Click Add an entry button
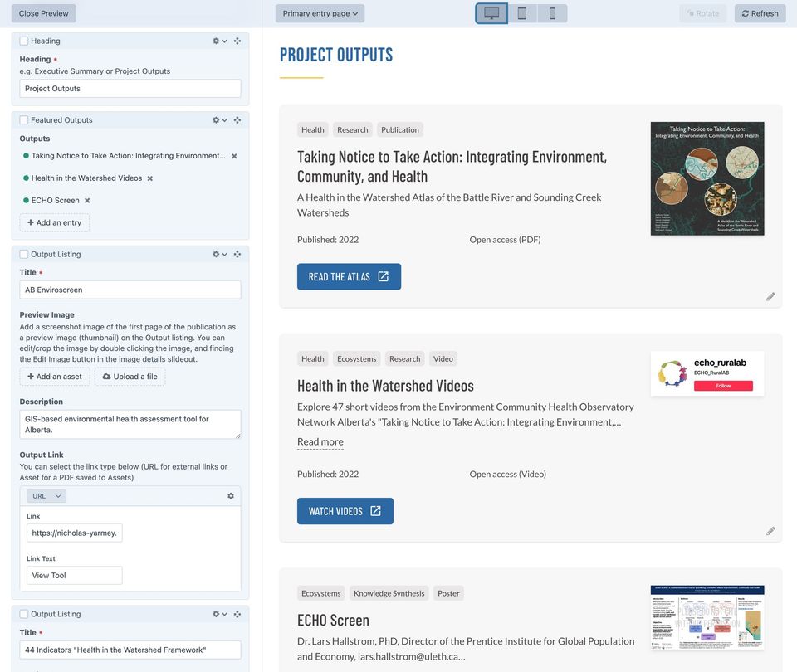 [x=55, y=222]
